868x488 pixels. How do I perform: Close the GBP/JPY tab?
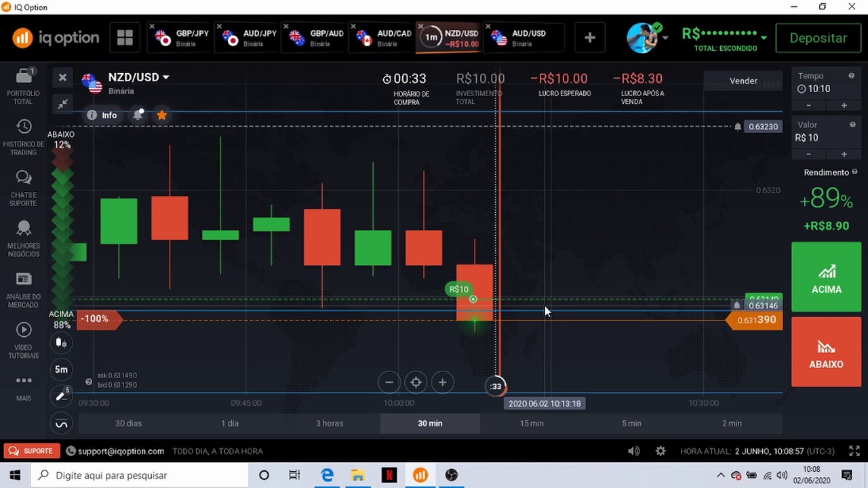(152, 27)
